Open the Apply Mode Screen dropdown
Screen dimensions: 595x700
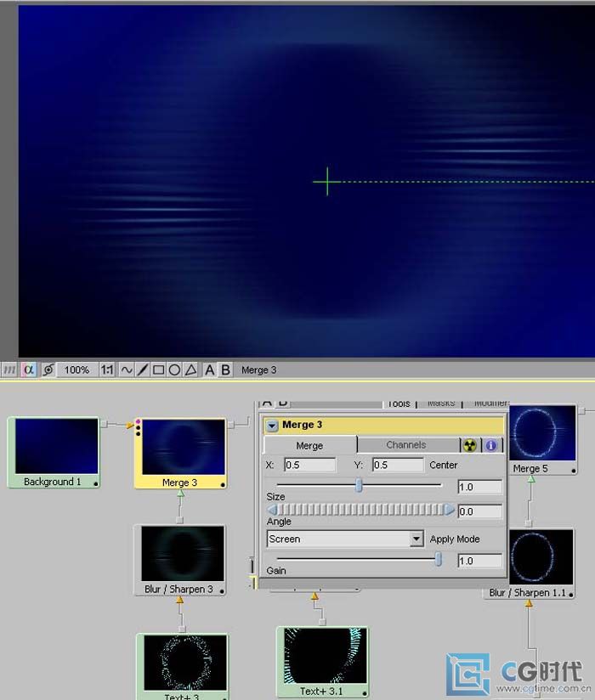[345, 539]
